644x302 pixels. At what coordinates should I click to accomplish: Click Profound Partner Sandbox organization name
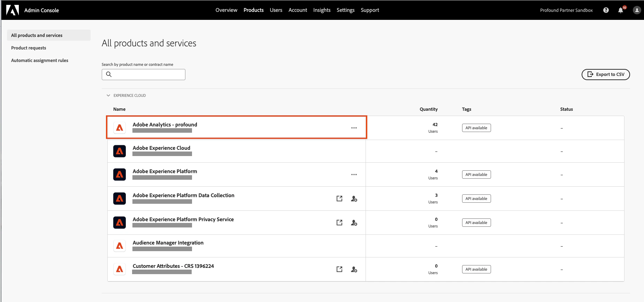pos(566,10)
